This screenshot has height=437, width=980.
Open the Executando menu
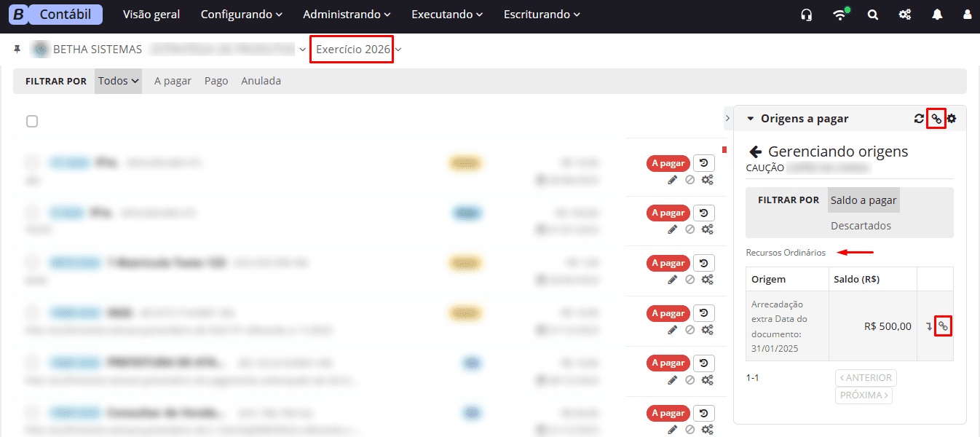click(446, 14)
